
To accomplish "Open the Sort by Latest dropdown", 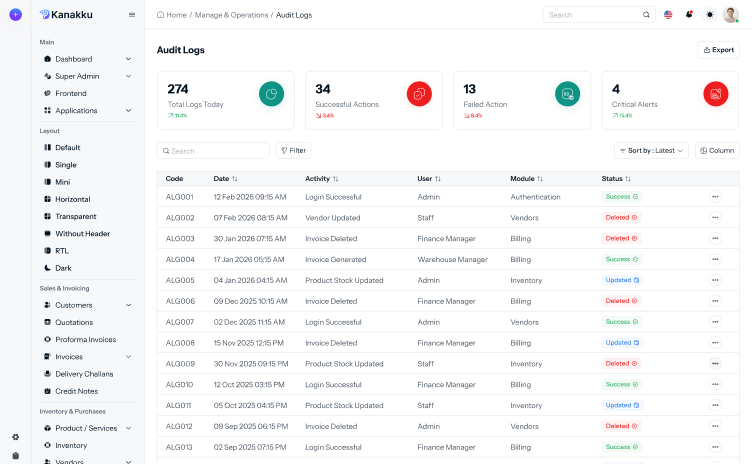I will pyautogui.click(x=651, y=151).
